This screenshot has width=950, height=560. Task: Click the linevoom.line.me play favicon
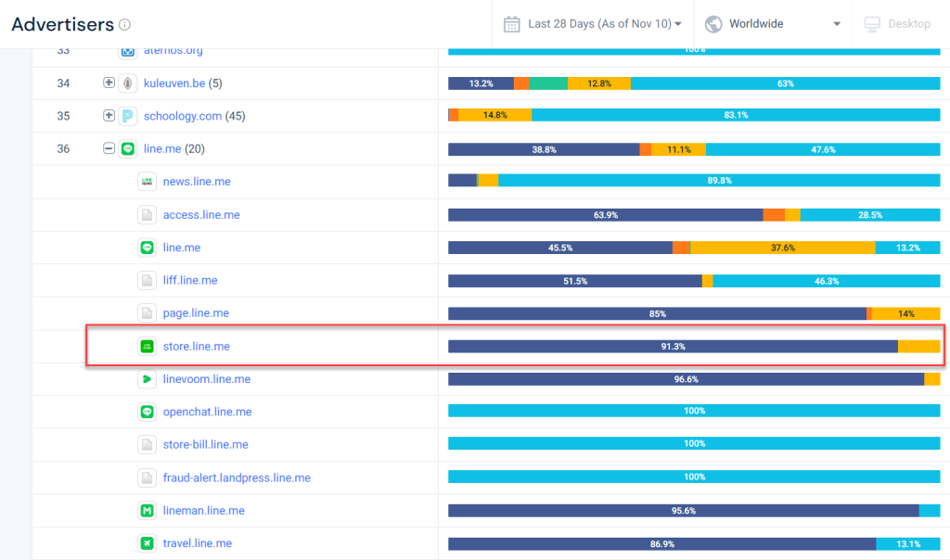click(147, 379)
